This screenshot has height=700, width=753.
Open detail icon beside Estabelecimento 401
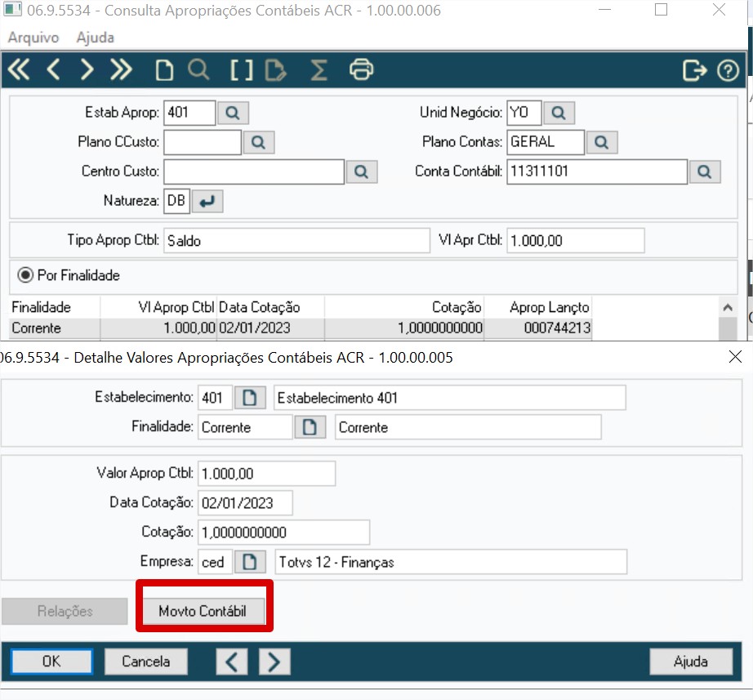click(x=250, y=398)
